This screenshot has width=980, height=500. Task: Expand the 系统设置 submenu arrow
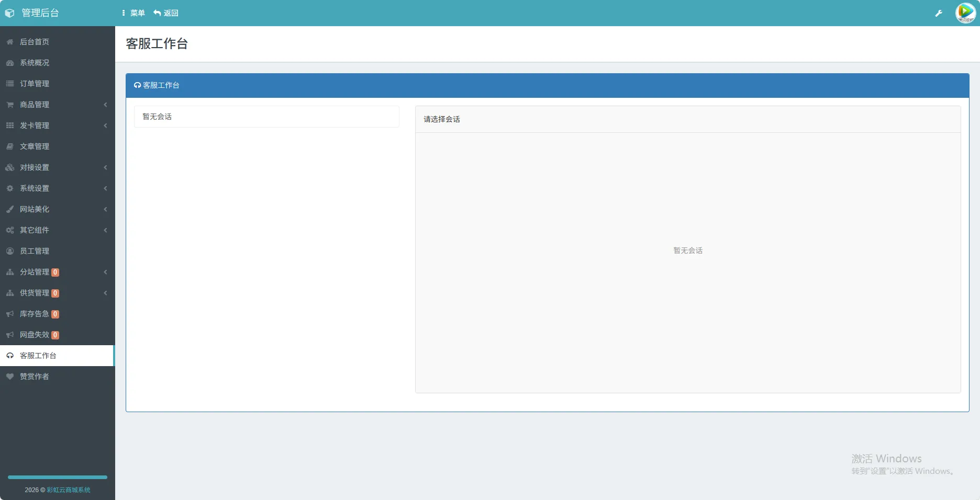(x=105, y=188)
